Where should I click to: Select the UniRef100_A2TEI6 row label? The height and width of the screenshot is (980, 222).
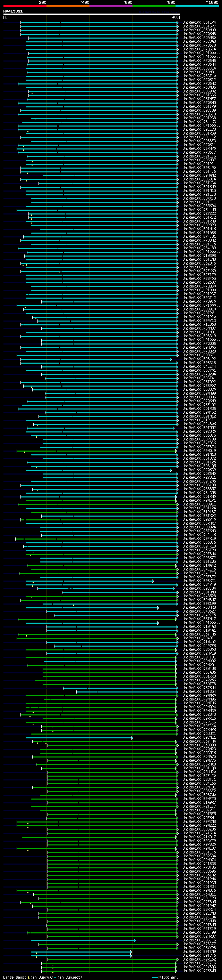point(199,156)
